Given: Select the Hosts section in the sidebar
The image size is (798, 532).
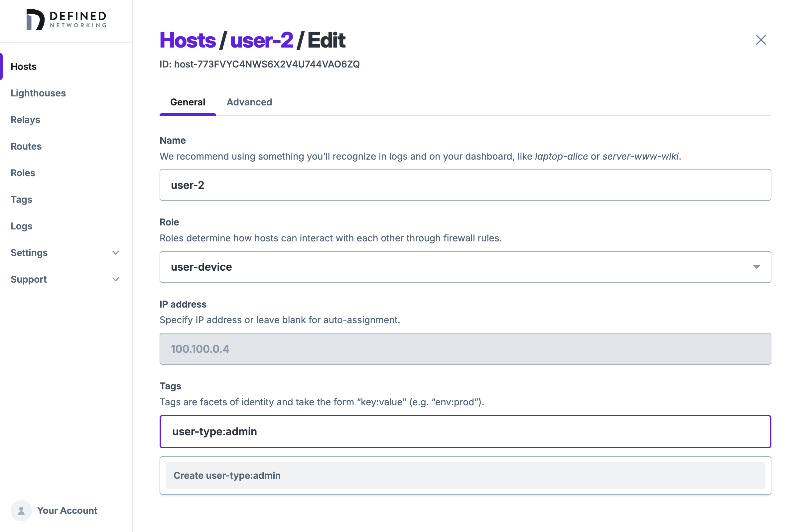Looking at the screenshot, I should pyautogui.click(x=23, y=66).
